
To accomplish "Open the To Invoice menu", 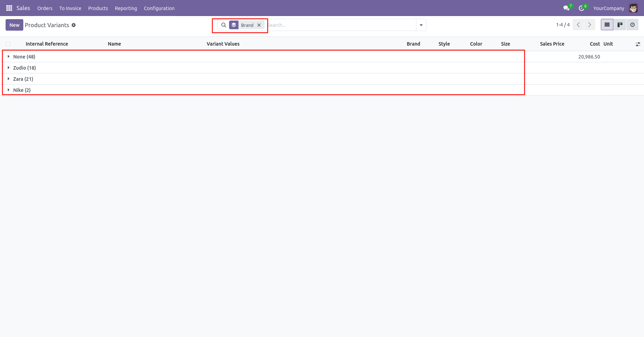I will pos(70,8).
